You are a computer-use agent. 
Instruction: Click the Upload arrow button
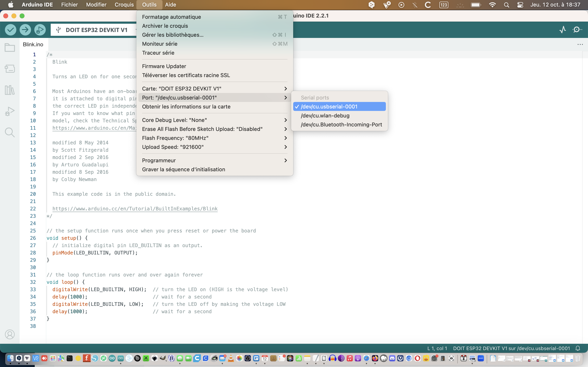pyautogui.click(x=25, y=30)
